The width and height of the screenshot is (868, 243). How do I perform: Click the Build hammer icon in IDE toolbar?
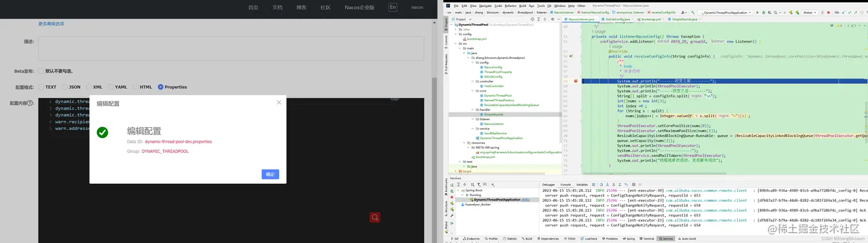pos(693,13)
